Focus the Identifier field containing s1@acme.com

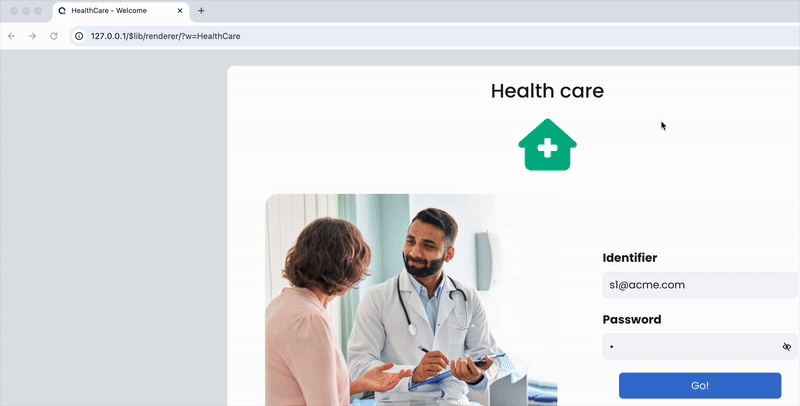pyautogui.click(x=700, y=285)
